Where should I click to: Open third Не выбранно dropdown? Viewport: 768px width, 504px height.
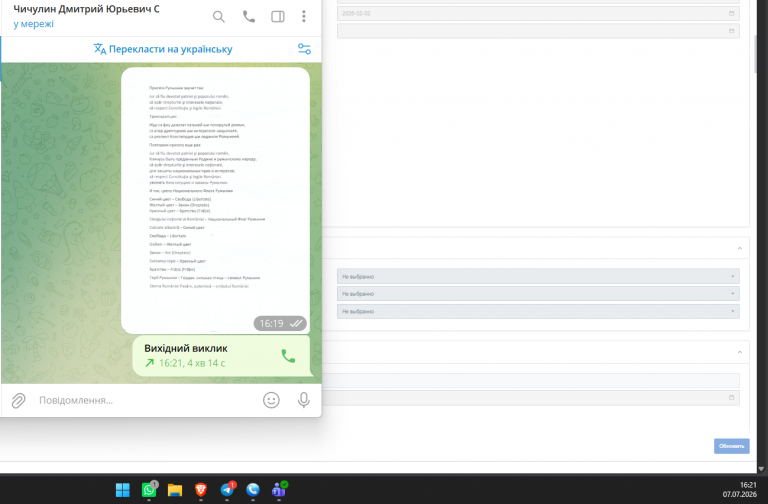538,312
